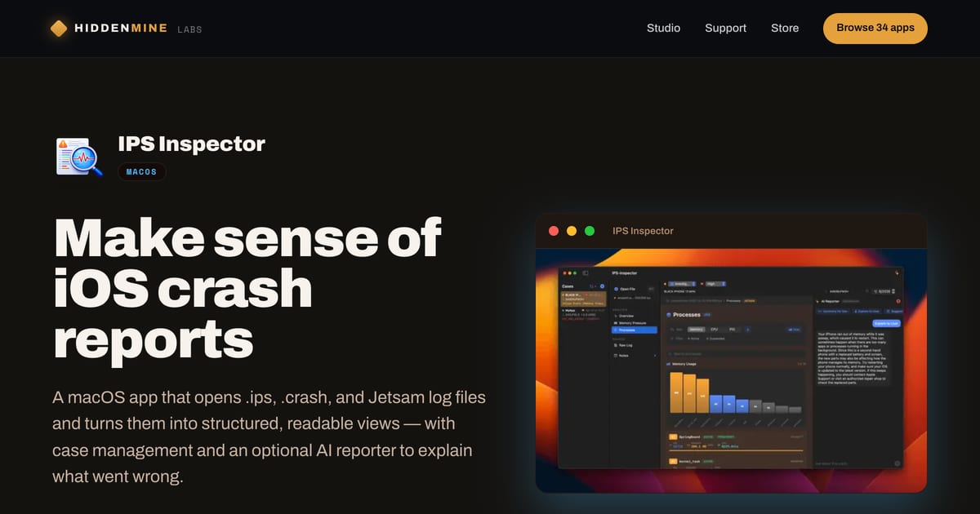Open the Studio page
The width and height of the screenshot is (980, 514).
(663, 28)
